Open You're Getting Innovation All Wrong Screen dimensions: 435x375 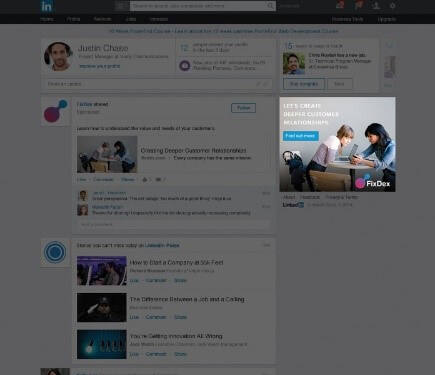tap(176, 336)
